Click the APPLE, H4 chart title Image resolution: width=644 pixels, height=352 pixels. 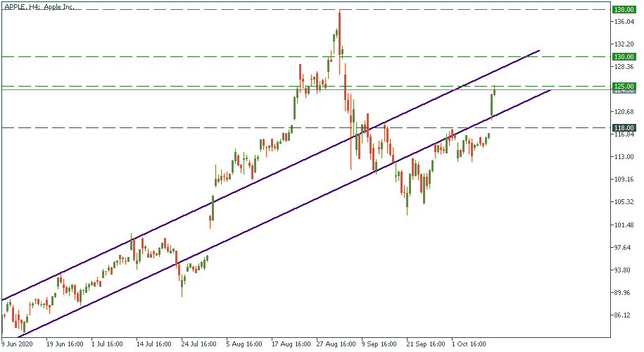pyautogui.click(x=37, y=6)
